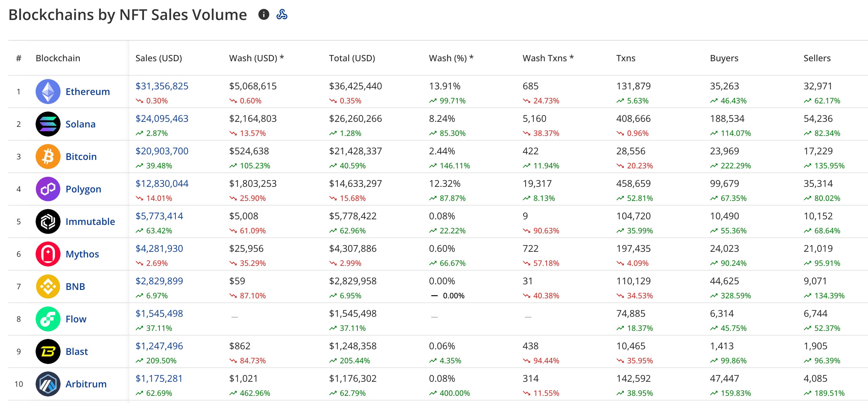
Task: Open Ethereum sales value $31,356,825
Action: (162, 86)
